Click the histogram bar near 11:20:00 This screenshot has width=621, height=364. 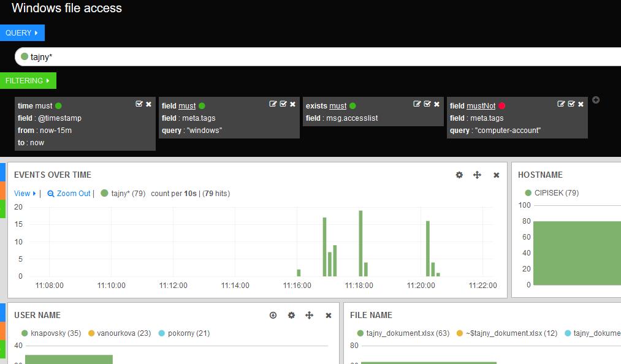pos(428,248)
